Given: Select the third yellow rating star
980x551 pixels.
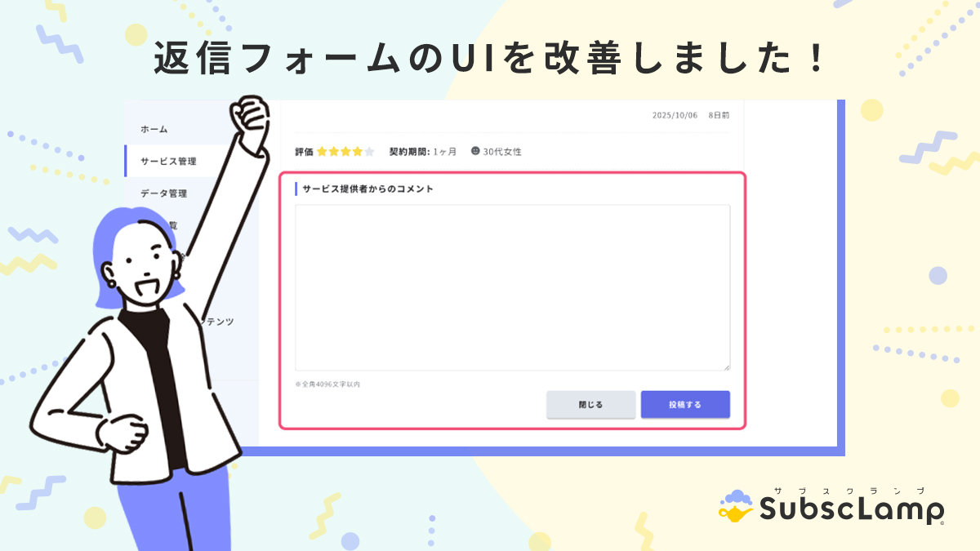Looking at the screenshot, I should [x=345, y=151].
